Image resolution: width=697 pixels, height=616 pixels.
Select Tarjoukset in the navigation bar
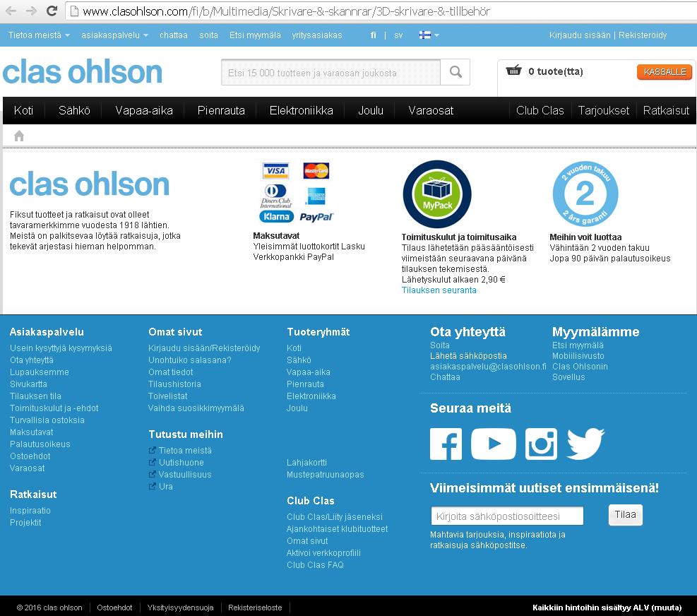tap(604, 110)
